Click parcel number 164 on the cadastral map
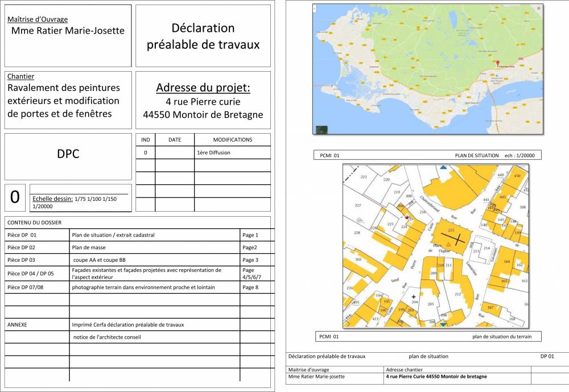 coord(507,261)
